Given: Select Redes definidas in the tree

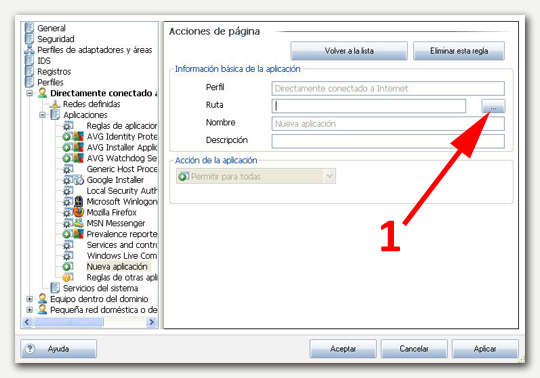Looking at the screenshot, I should click(91, 104).
